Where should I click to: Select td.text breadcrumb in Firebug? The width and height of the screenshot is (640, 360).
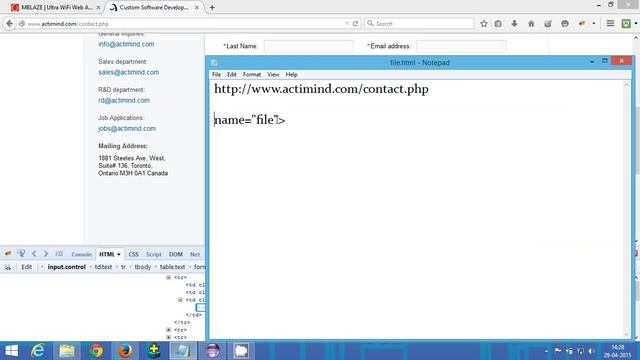point(103,267)
